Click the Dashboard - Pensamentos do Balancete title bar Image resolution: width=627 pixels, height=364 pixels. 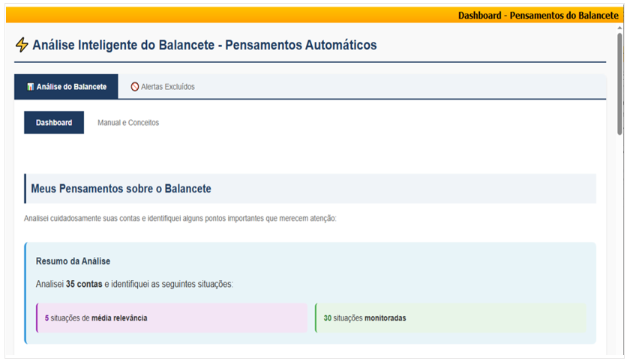click(x=538, y=15)
